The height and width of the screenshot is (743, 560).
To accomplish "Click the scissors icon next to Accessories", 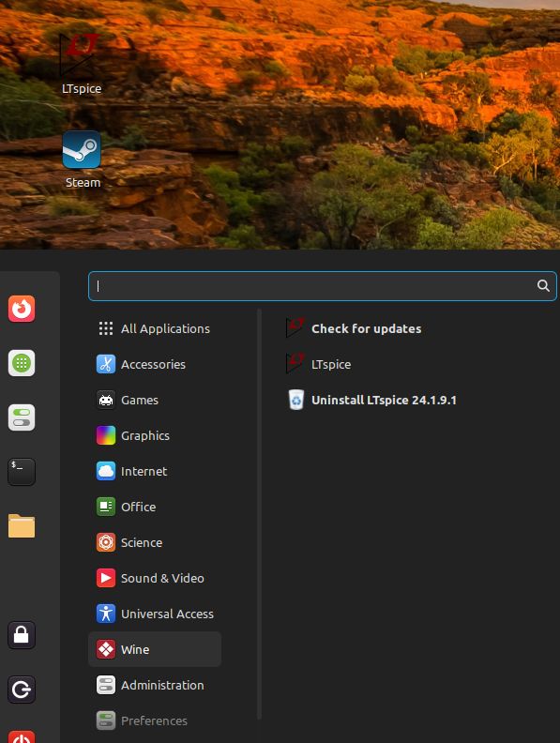I will point(106,364).
